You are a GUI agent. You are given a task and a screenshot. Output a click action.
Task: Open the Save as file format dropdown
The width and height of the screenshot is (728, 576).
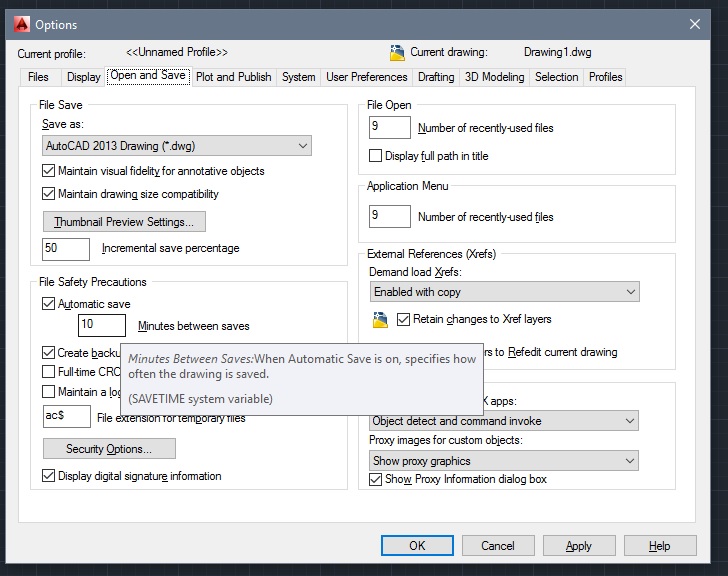(x=177, y=146)
